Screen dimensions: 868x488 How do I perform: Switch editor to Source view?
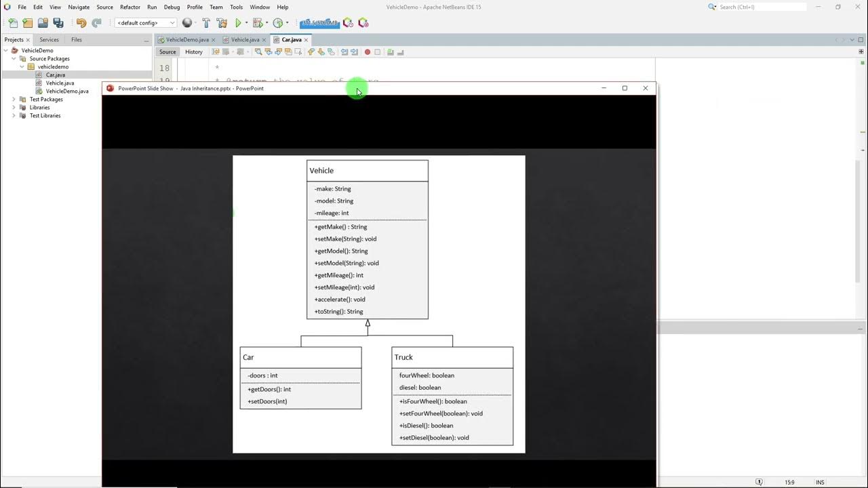pos(167,52)
